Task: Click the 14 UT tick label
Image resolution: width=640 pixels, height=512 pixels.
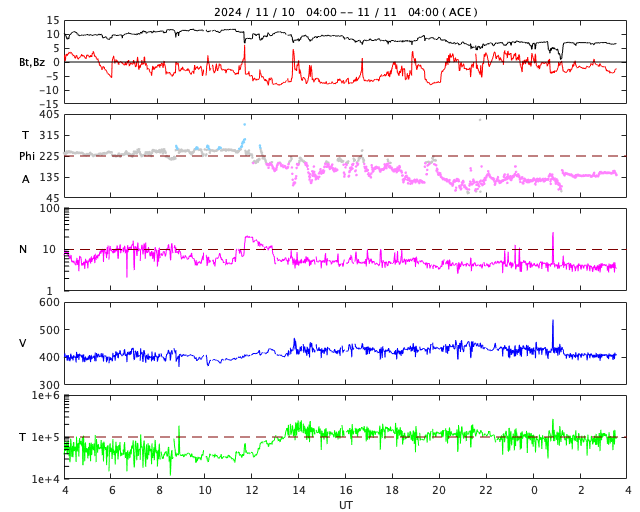Action: pos(299,490)
